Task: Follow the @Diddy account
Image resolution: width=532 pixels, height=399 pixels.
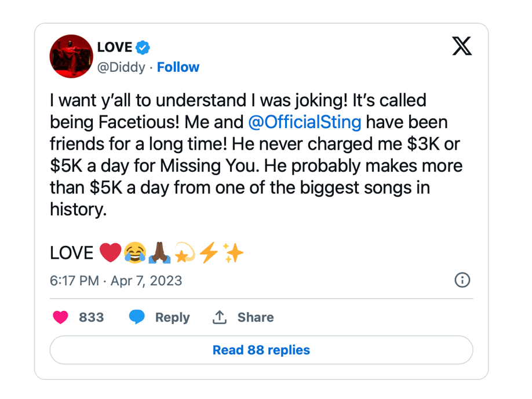Action: click(x=178, y=67)
